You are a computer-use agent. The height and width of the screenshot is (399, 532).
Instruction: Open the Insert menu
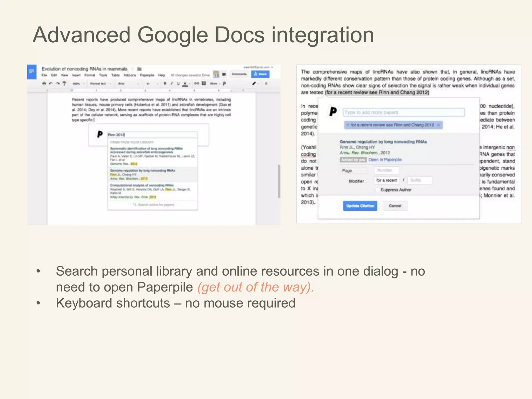tap(76, 75)
